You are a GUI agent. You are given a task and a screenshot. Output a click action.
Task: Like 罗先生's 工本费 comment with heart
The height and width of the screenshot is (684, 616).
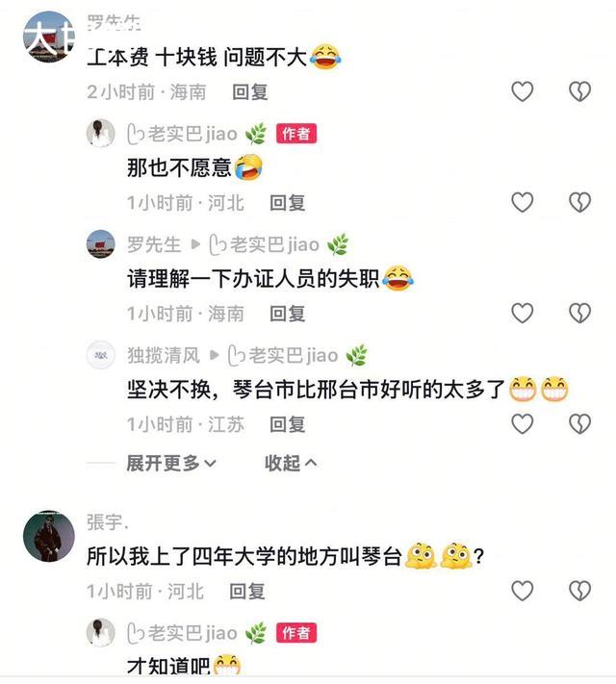click(522, 91)
